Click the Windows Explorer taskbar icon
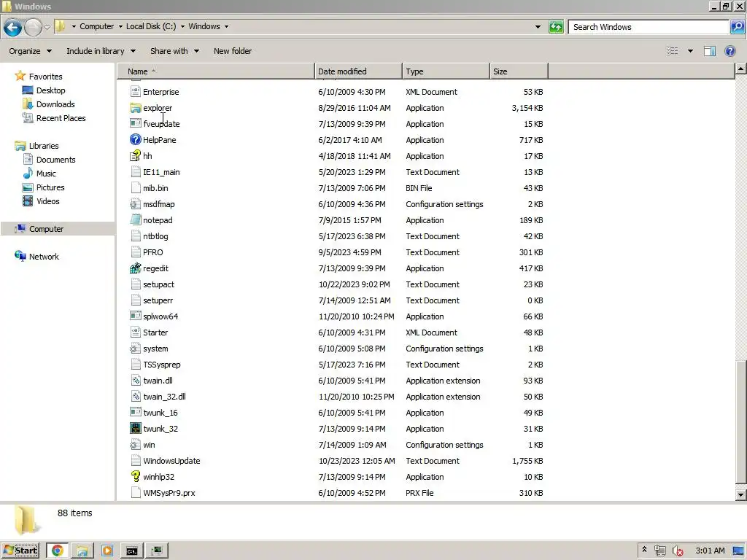 (82, 551)
